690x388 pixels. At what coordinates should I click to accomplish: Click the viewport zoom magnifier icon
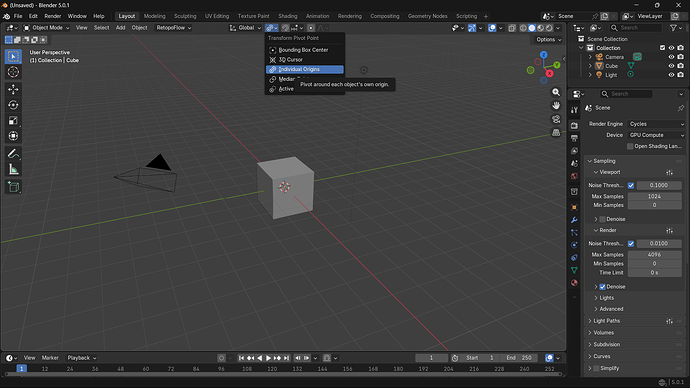coord(556,92)
